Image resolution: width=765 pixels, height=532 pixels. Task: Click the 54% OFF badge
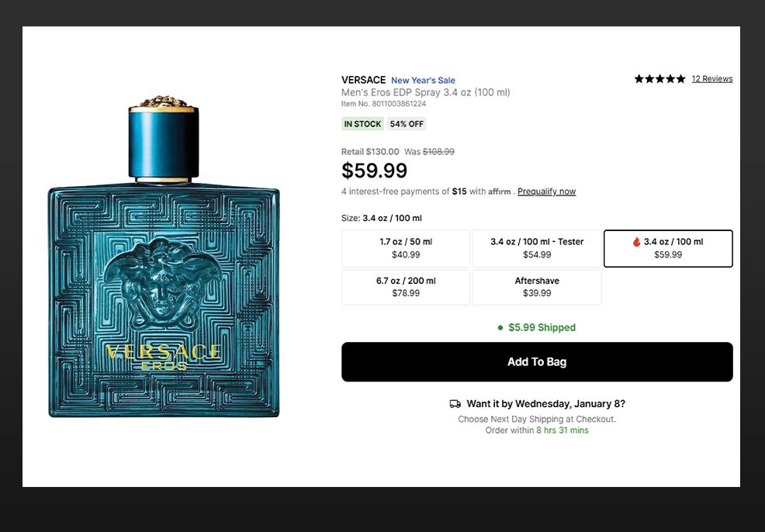click(407, 124)
